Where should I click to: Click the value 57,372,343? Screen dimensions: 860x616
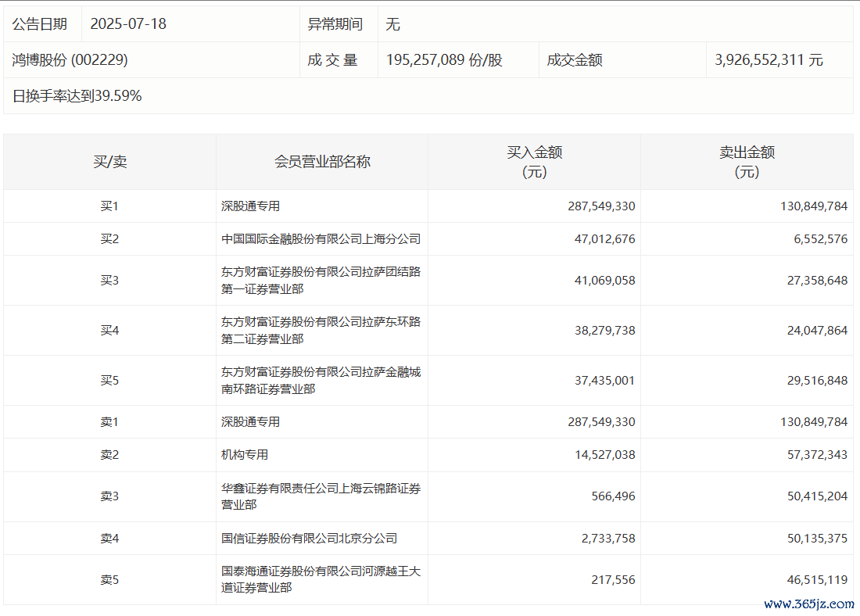coord(817,455)
